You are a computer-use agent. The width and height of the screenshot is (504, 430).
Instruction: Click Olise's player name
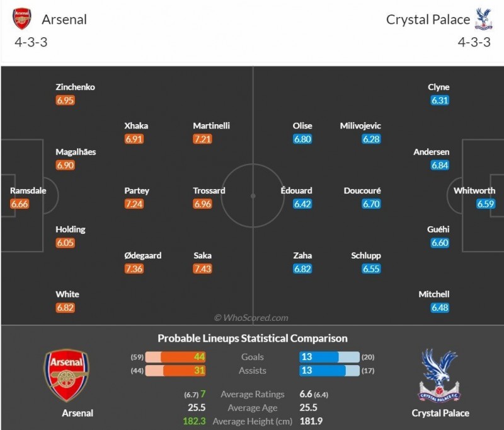tap(302, 125)
